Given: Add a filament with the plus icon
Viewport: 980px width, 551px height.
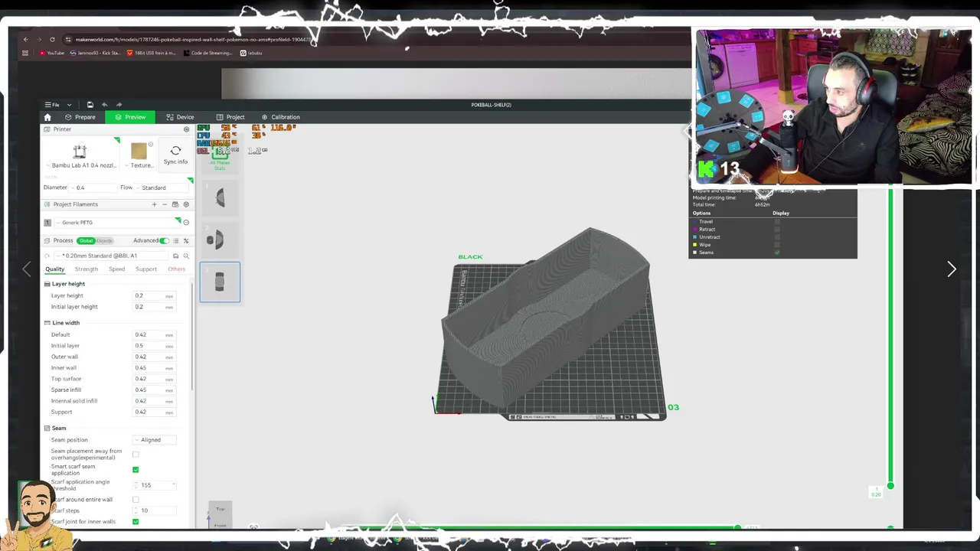Looking at the screenshot, I should coord(154,204).
